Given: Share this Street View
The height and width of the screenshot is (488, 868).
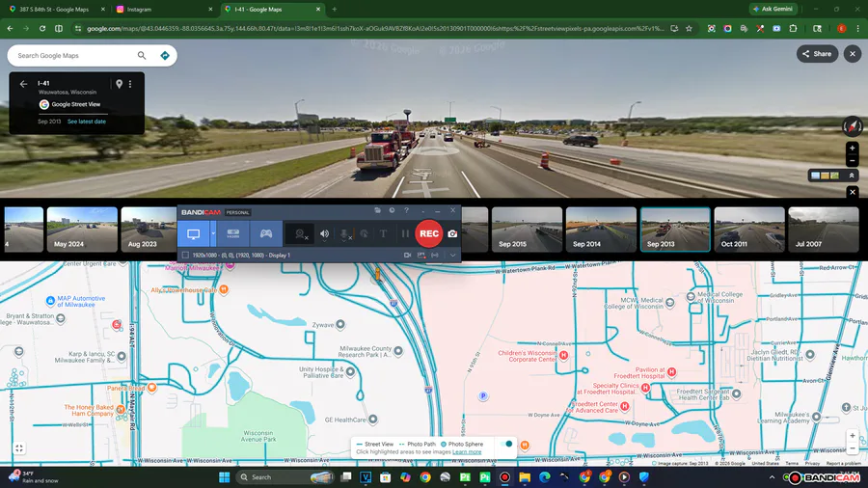Looking at the screenshot, I should coord(817,54).
